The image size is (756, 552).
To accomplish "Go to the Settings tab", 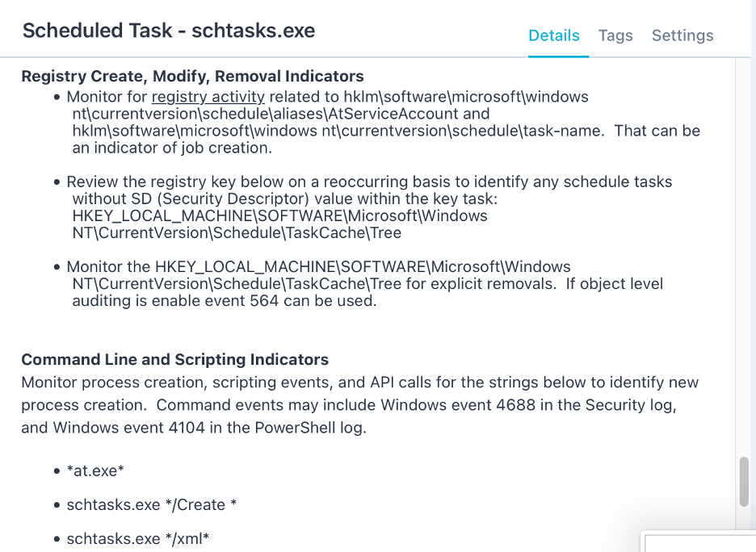I will (x=682, y=36).
